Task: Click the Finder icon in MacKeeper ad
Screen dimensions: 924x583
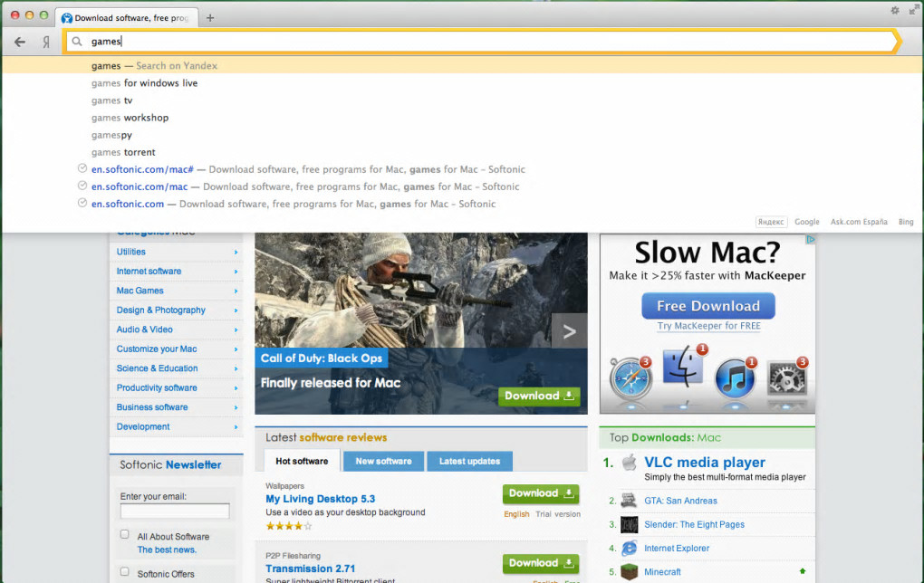Action: click(684, 367)
